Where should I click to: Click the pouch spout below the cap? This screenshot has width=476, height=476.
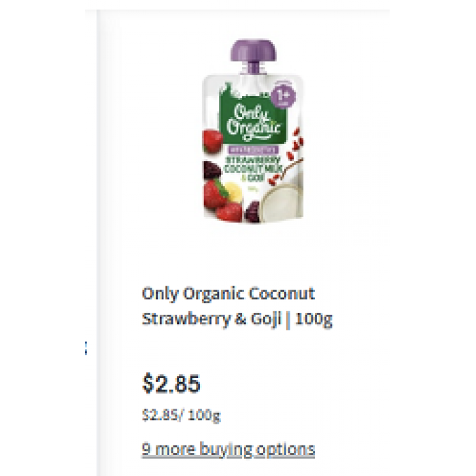point(253,68)
